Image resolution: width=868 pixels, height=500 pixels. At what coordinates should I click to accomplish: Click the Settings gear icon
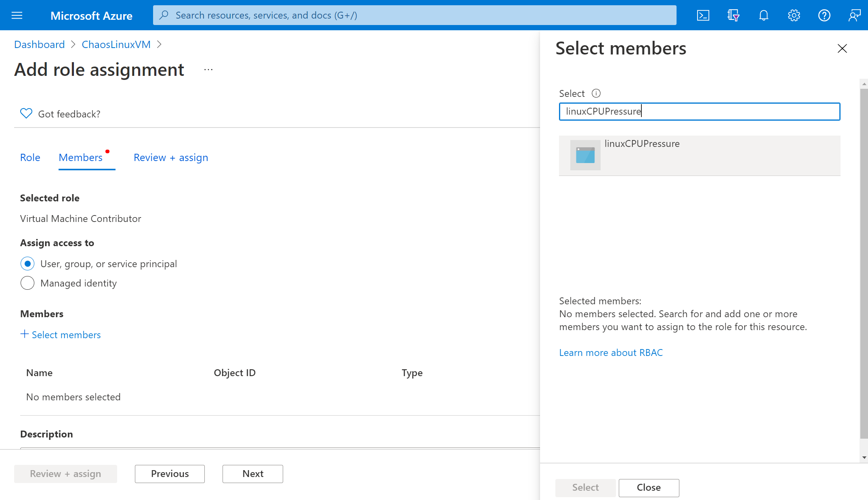tap(794, 15)
